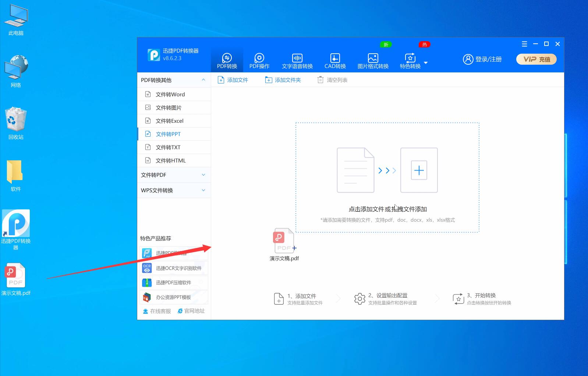Click the 迅捷PDF转换器 app logo
This screenshot has width=588, height=376.
point(154,55)
